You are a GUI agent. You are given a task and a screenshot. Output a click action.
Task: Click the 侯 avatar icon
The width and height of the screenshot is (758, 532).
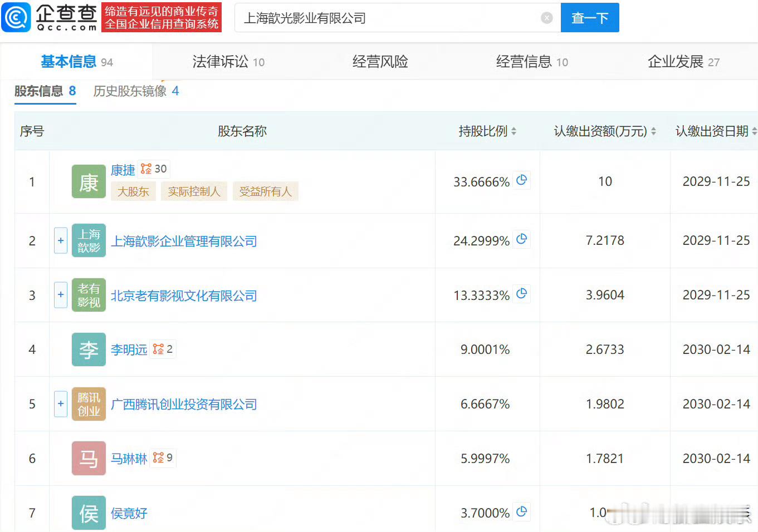89,513
